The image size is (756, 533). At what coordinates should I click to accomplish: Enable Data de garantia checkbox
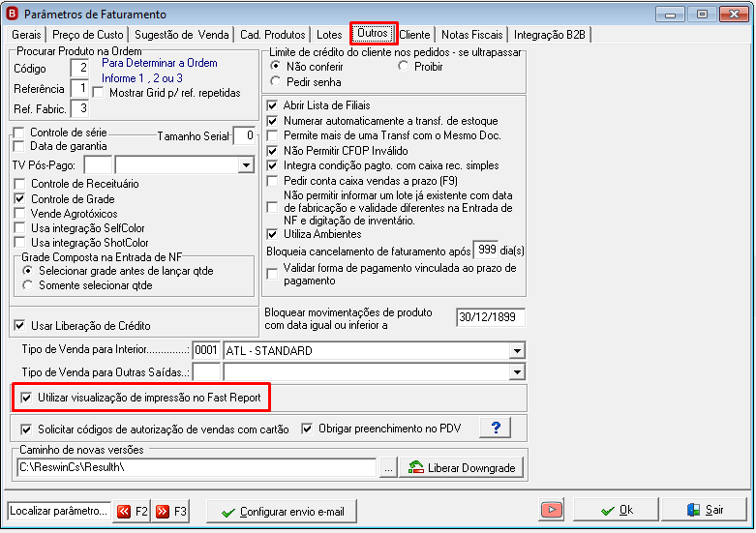(x=19, y=146)
